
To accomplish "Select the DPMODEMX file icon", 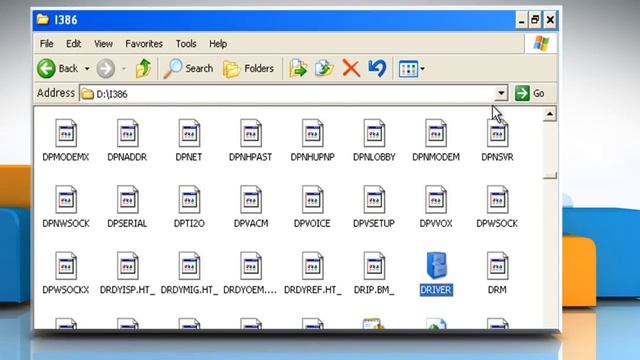I will 66,133.
